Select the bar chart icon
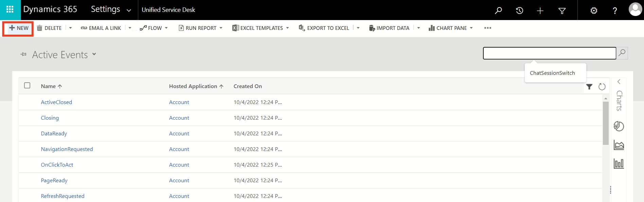 619,163
